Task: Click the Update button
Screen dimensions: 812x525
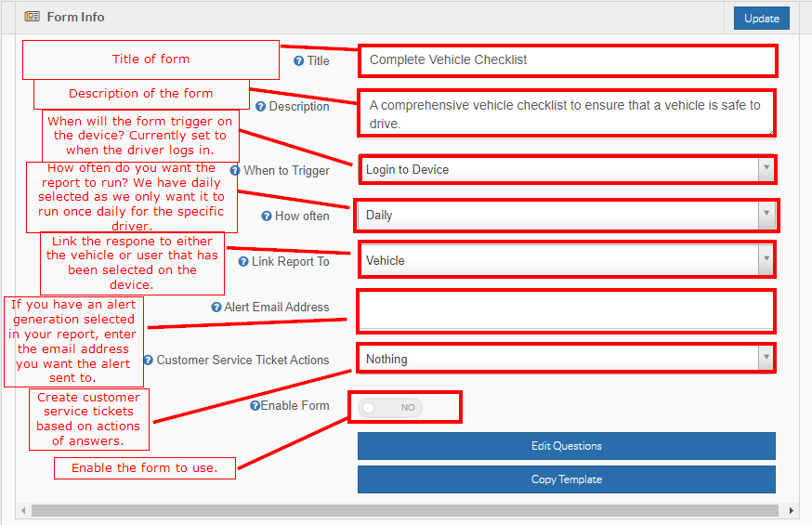Action: pyautogui.click(x=761, y=19)
